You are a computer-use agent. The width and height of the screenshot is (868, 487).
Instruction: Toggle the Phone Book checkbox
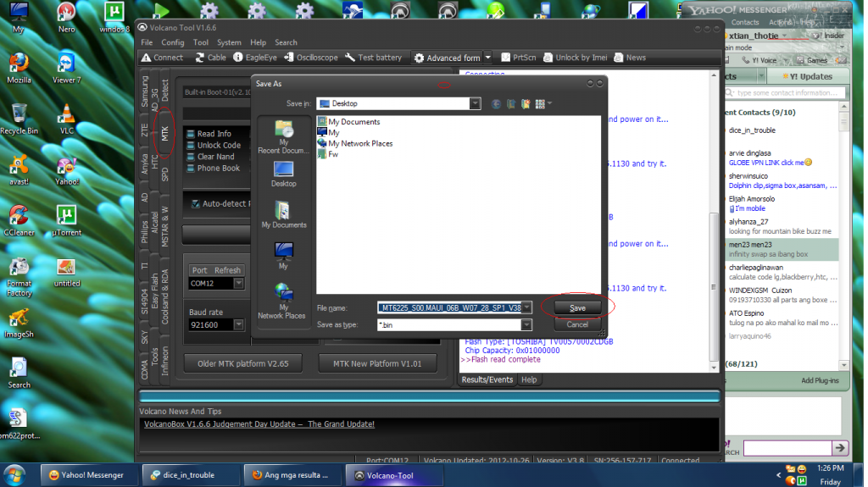(191, 169)
